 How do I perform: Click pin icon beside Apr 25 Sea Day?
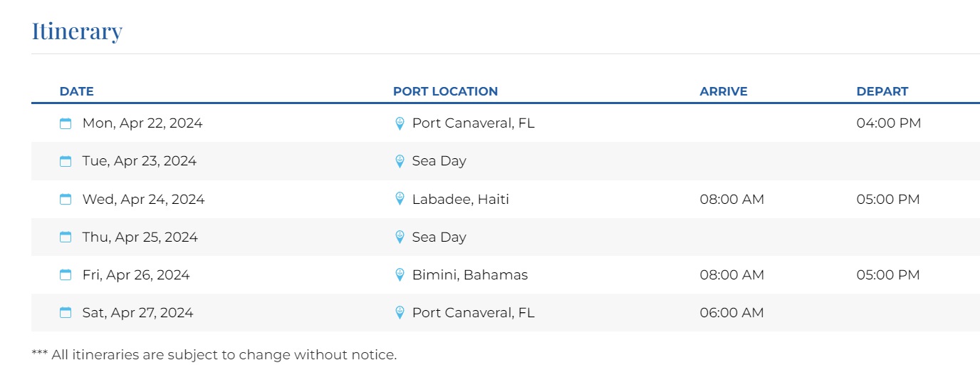[400, 237]
